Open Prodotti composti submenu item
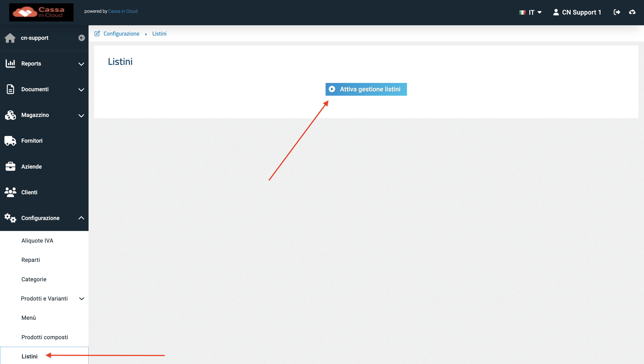The image size is (644, 364). [45, 337]
